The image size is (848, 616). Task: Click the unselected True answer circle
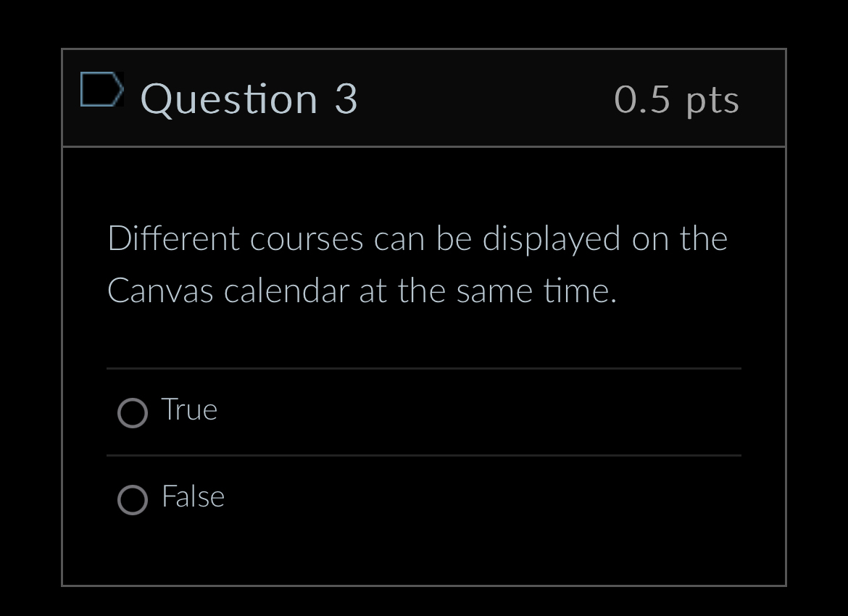(133, 413)
